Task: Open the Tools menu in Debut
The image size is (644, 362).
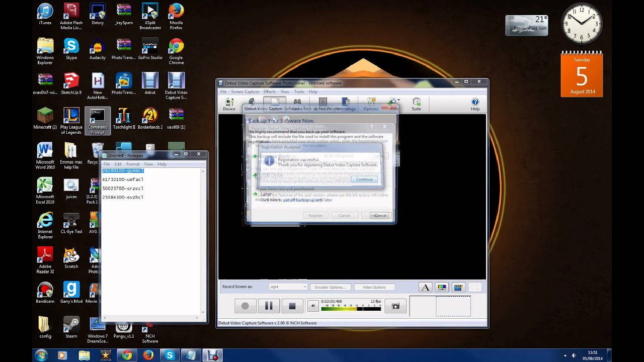Action: point(299,92)
